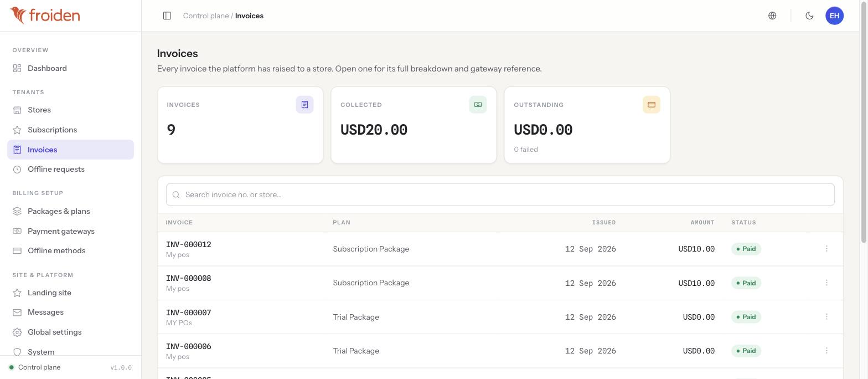Screen dimensions: 868x379
Task: Click the Outstanding card credit-card icon
Action: (652, 105)
